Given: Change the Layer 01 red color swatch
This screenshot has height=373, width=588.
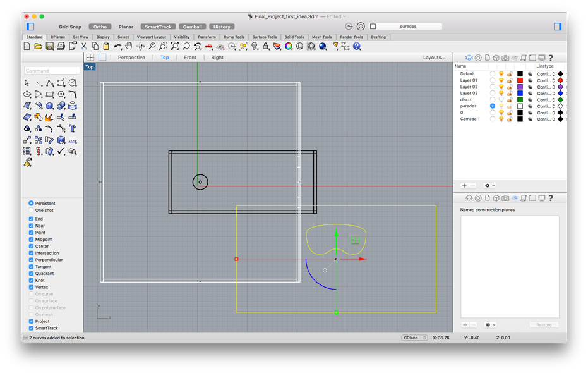Looking at the screenshot, I should [520, 80].
